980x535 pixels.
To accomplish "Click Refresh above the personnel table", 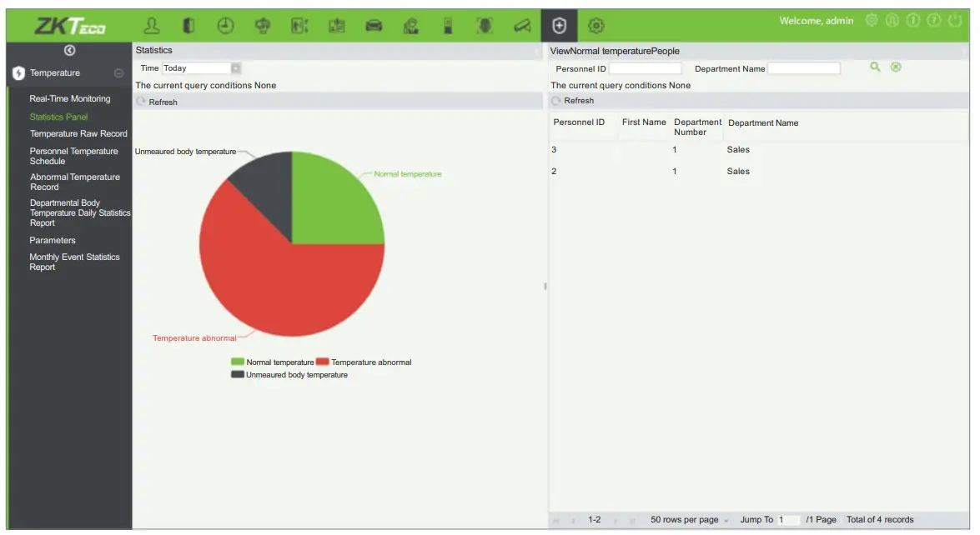I will click(579, 101).
